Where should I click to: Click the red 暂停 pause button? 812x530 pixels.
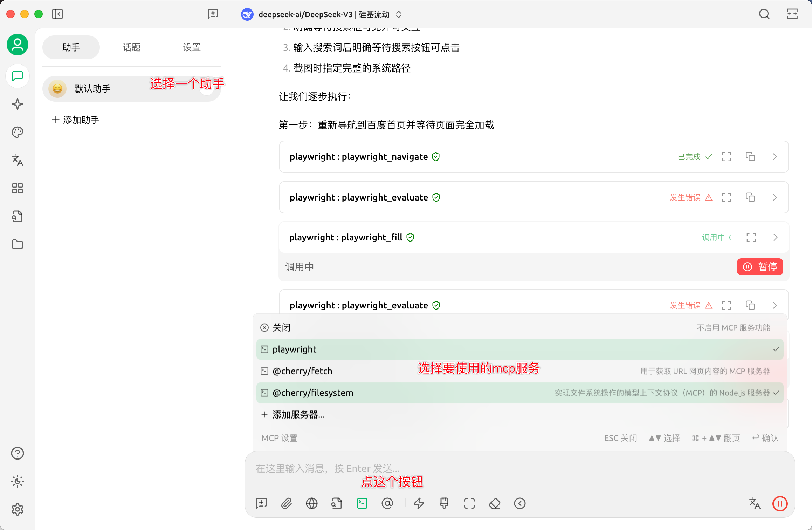pos(760,267)
